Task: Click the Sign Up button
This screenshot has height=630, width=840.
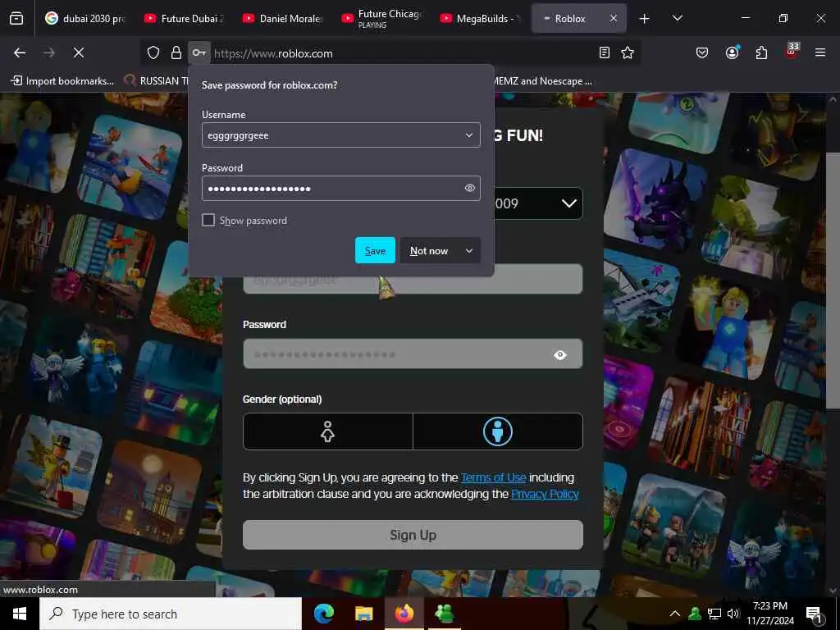Action: (x=413, y=535)
